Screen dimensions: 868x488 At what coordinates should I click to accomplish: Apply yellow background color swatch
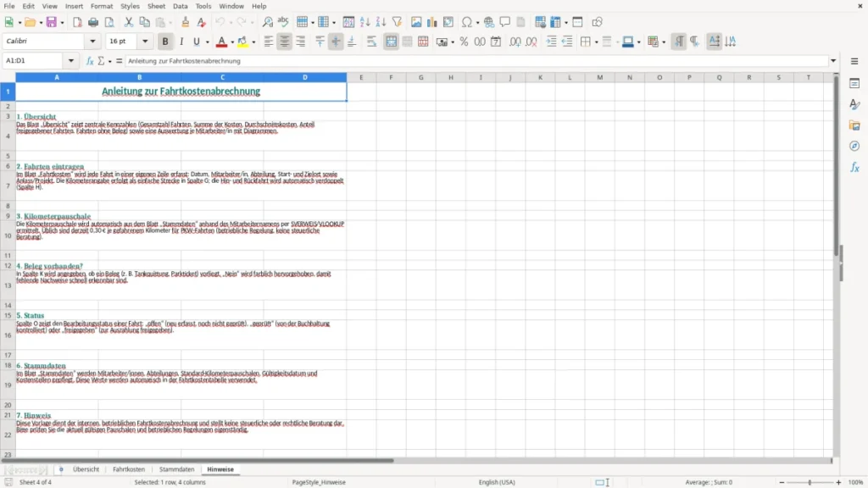(242, 42)
